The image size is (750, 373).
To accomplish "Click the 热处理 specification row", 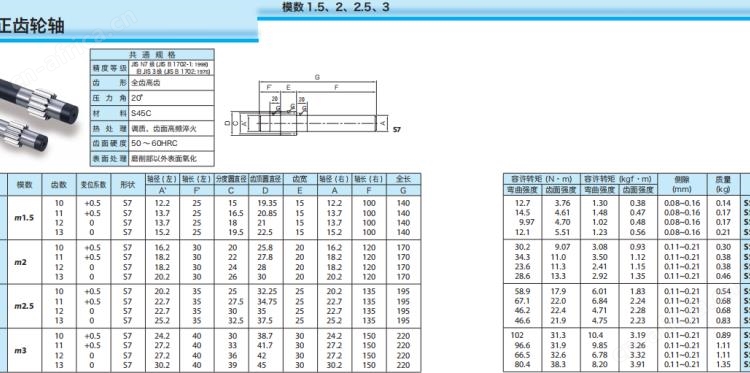I will [152, 129].
